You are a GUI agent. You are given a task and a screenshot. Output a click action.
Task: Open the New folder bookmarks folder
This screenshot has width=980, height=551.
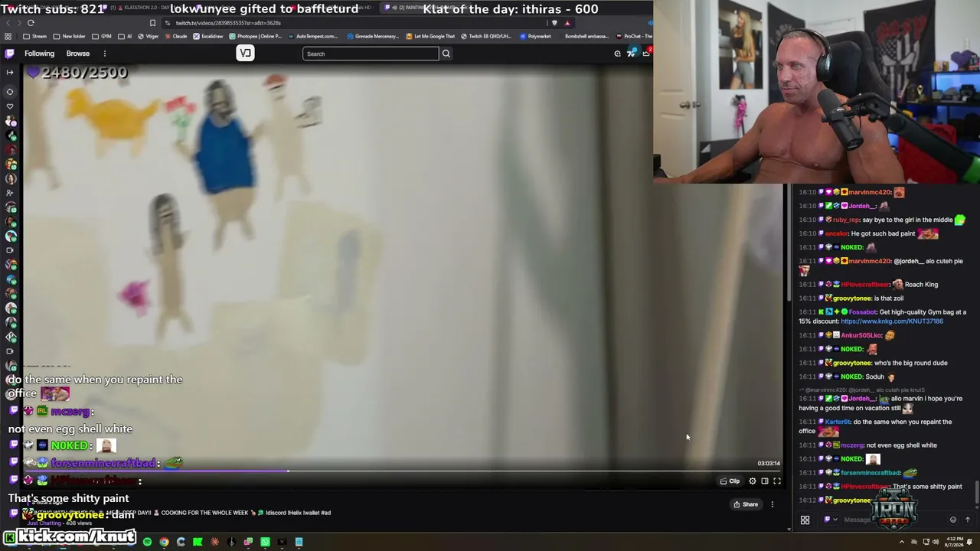click(70, 36)
